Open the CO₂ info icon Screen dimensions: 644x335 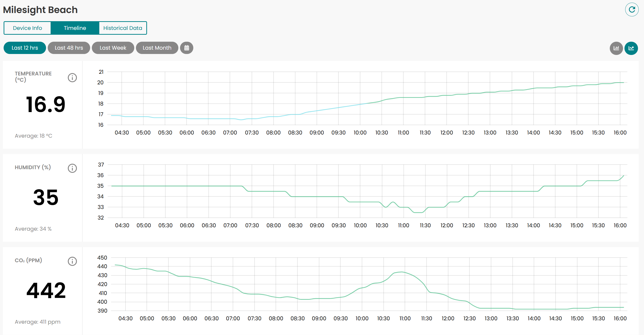[72, 261]
